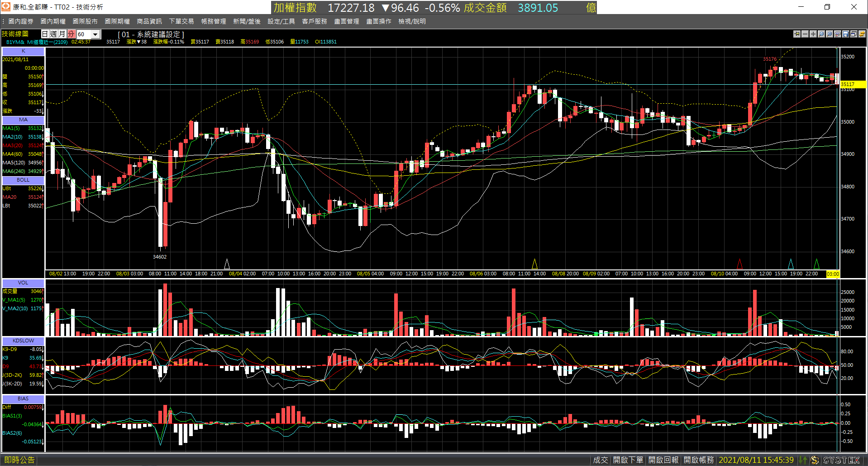Click the orange swap arrows icon
Viewport: 868px width, 466px height.
(x=862, y=34)
